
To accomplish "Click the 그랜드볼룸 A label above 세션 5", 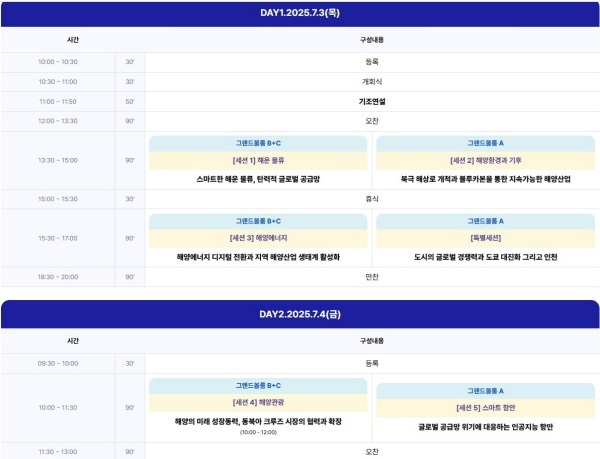I will pos(485,390).
